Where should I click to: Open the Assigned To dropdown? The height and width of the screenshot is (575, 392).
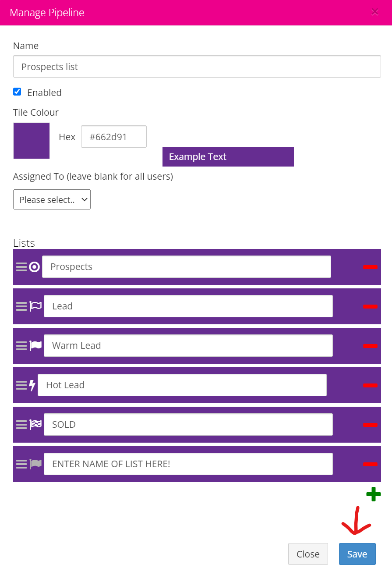click(52, 200)
